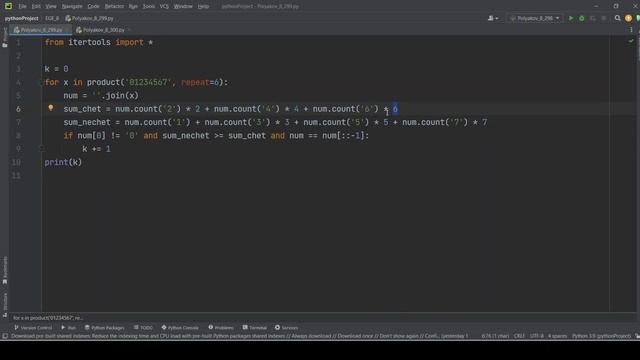Open the View menu

[51, 6]
